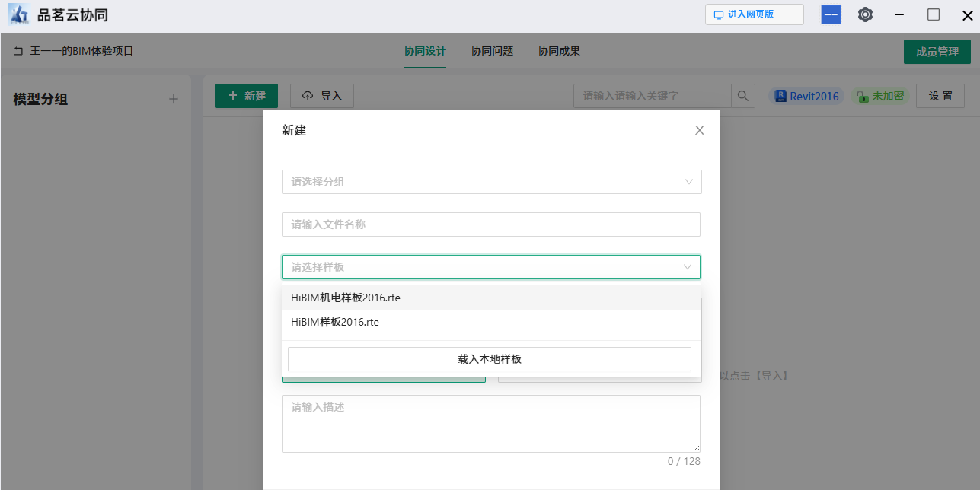The height and width of the screenshot is (490, 980).
Task: Click the Revit2016 version badge
Action: (x=806, y=96)
